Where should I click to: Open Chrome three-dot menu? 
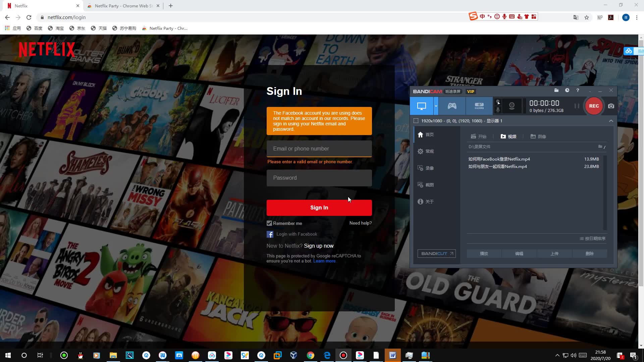637,17
